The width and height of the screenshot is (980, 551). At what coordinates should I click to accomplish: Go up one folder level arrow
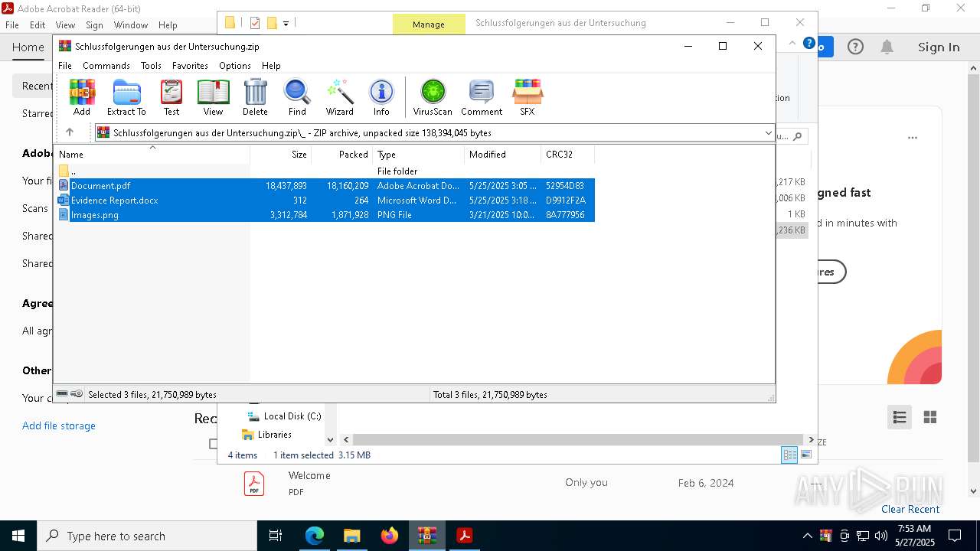(x=70, y=132)
